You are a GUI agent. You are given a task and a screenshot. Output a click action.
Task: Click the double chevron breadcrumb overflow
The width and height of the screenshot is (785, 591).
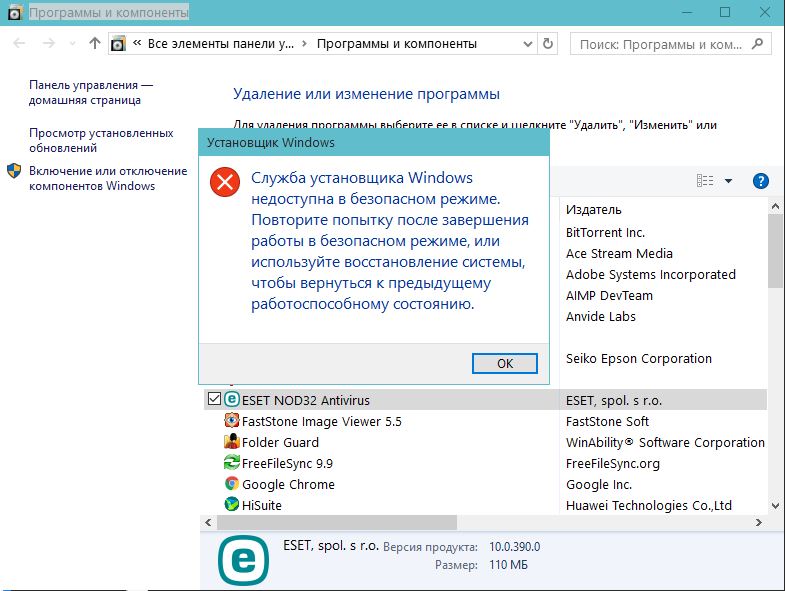(x=137, y=43)
